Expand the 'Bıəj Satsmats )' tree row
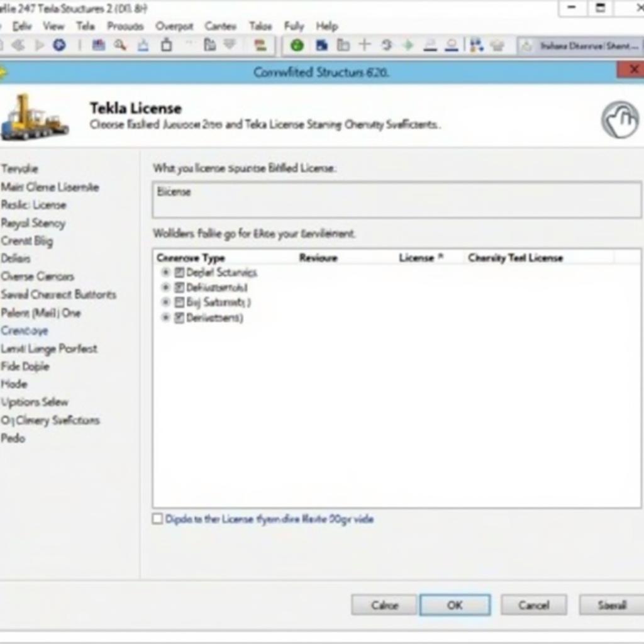Screen dimensions: 644x644 pos(165,303)
